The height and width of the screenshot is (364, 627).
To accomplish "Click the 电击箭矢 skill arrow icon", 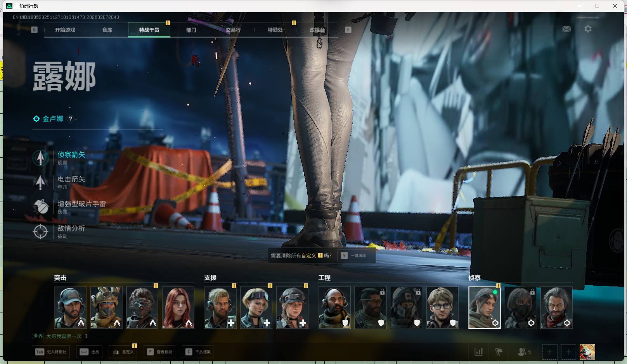I will 40,182.
